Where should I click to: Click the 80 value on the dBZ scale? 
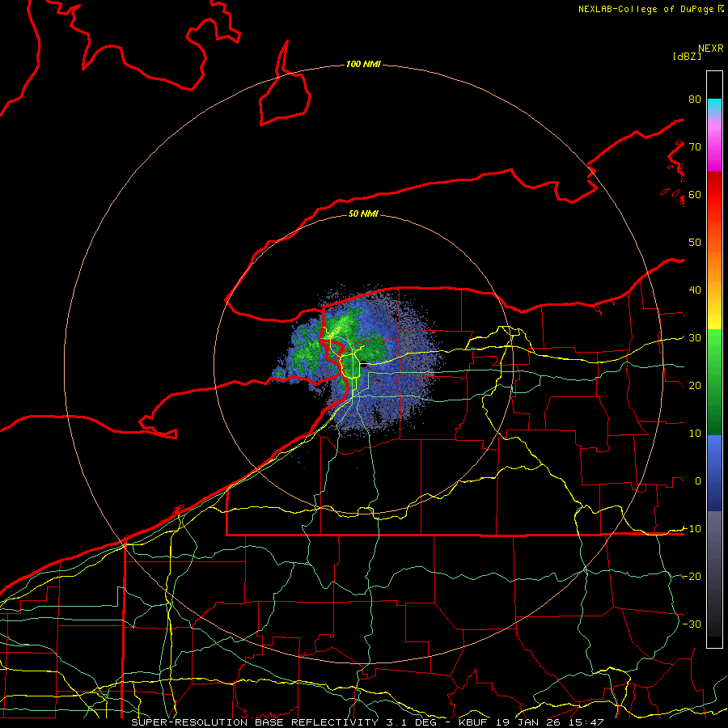tap(695, 99)
